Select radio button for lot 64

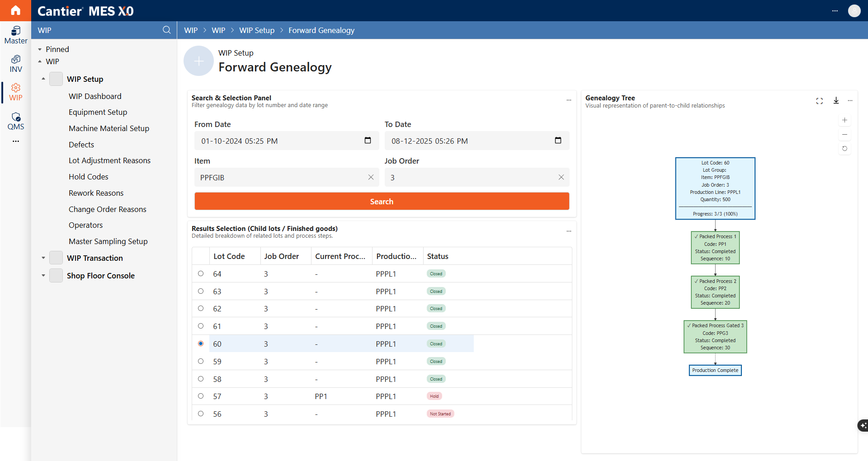(201, 273)
